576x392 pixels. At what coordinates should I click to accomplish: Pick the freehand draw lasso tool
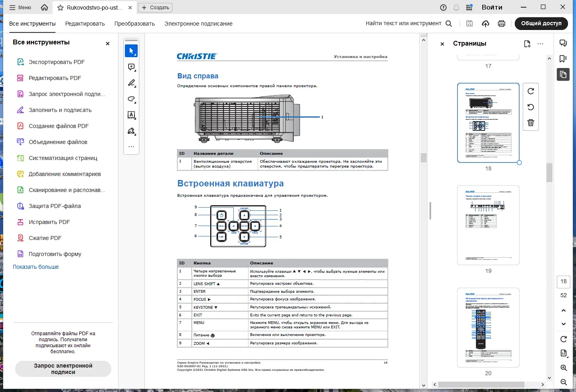pyautogui.click(x=131, y=99)
